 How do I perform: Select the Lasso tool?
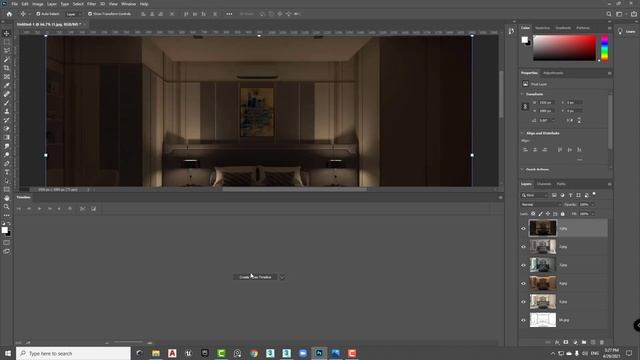click(x=7, y=51)
